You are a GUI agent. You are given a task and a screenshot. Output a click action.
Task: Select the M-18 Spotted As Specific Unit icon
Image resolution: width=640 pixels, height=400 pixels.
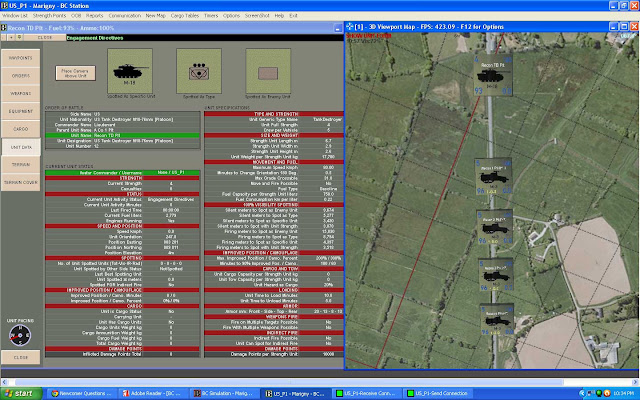[130, 71]
